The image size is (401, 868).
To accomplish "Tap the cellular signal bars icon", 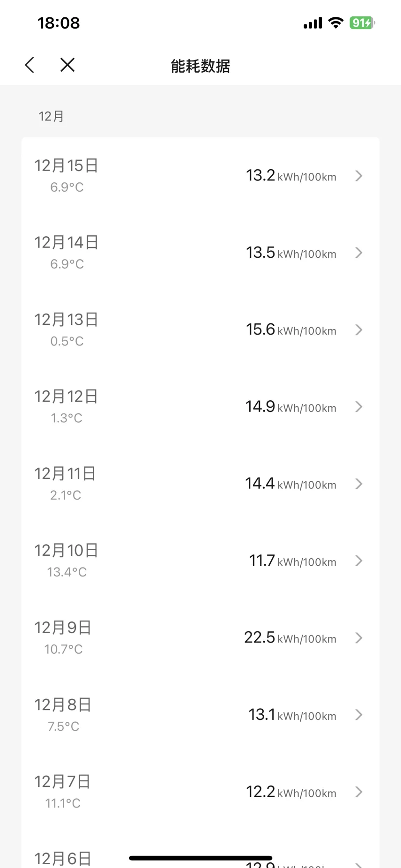I will pos(312,23).
